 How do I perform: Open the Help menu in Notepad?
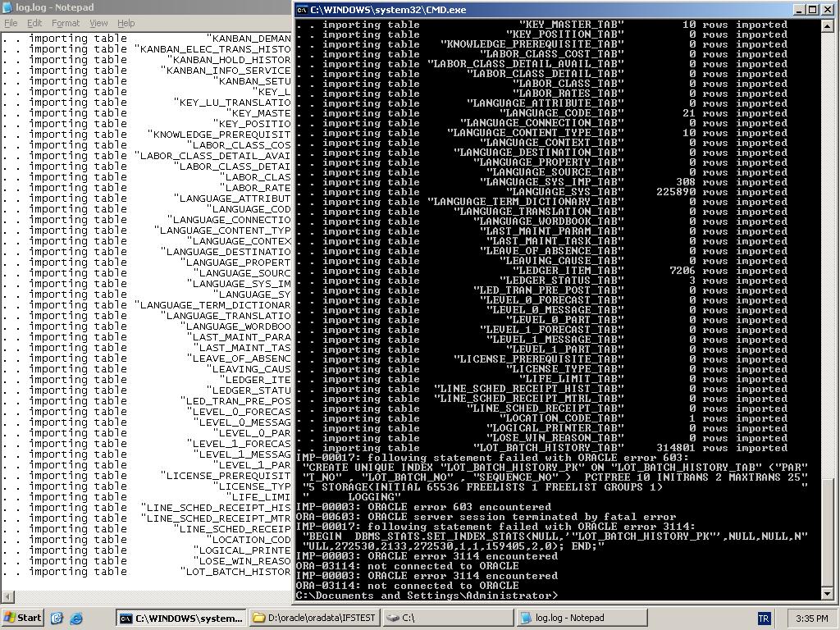(126, 23)
